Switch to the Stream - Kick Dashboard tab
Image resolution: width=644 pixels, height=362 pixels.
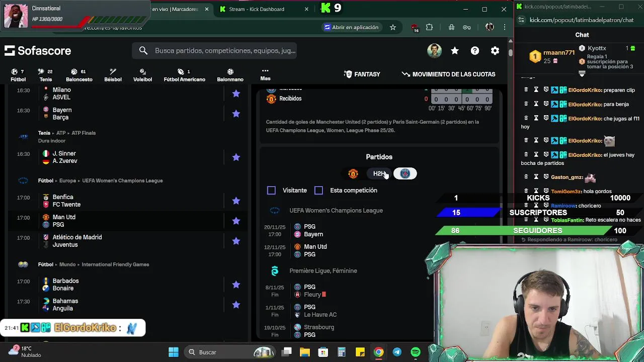[x=257, y=9]
